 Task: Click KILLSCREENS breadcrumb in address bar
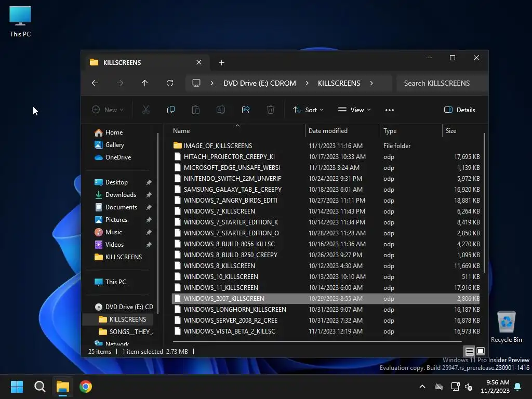[x=339, y=83]
